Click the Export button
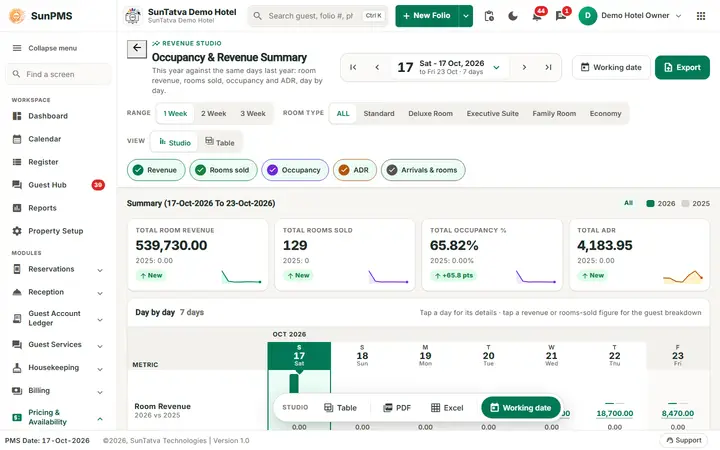The width and height of the screenshot is (720, 450). [x=682, y=68]
